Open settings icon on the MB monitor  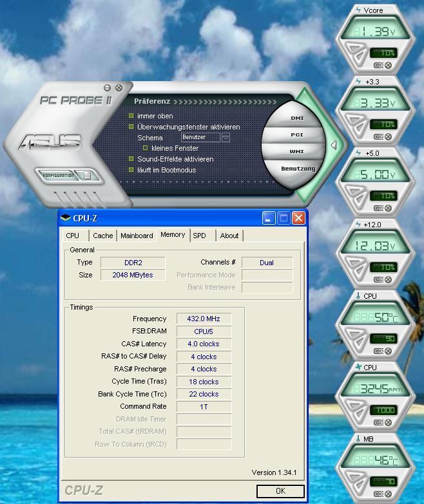378,494
